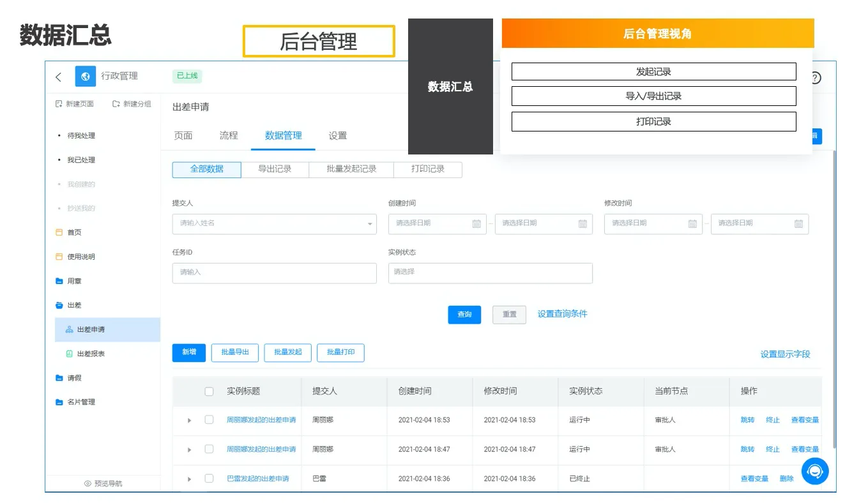Open the 巴雷发起的出差申请 title link
This screenshot has height=503, width=868.
coord(258,479)
